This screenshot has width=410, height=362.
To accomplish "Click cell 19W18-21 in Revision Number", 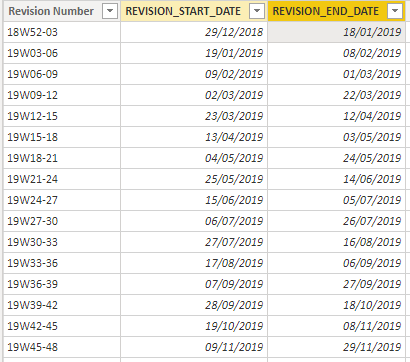I will tap(62, 158).
